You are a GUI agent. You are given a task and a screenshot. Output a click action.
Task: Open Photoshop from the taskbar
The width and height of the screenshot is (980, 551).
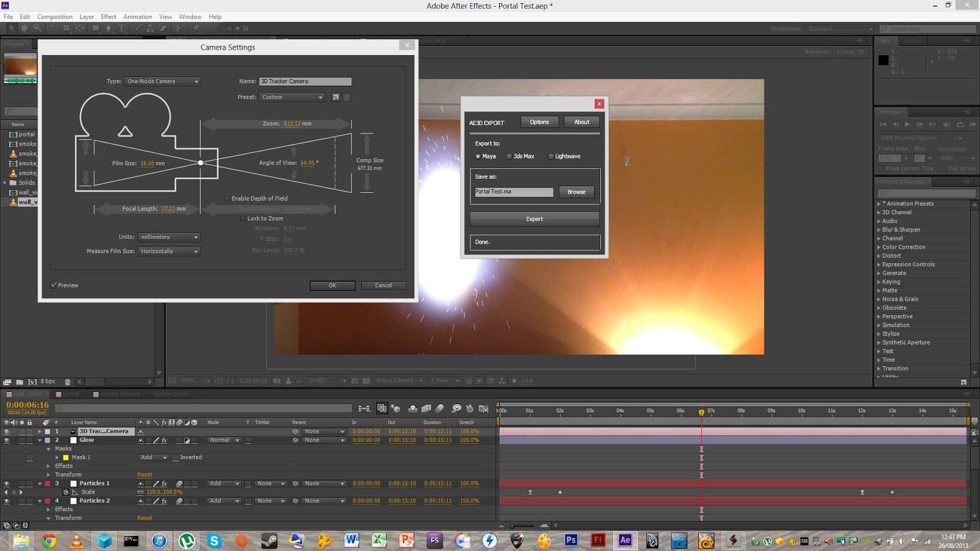(571, 540)
